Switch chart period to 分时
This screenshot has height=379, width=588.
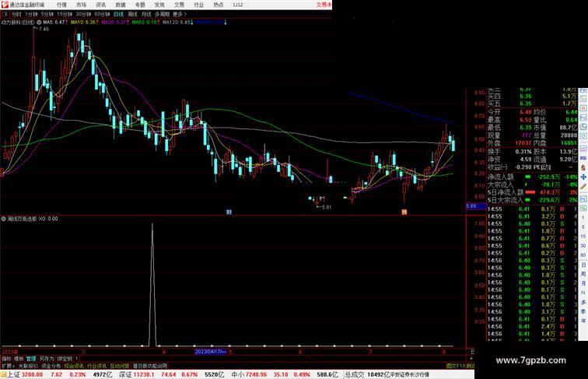[x=16, y=14]
